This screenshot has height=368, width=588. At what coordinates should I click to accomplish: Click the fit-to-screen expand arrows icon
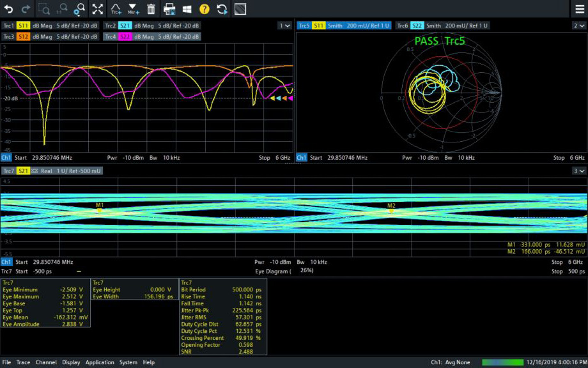97,9
